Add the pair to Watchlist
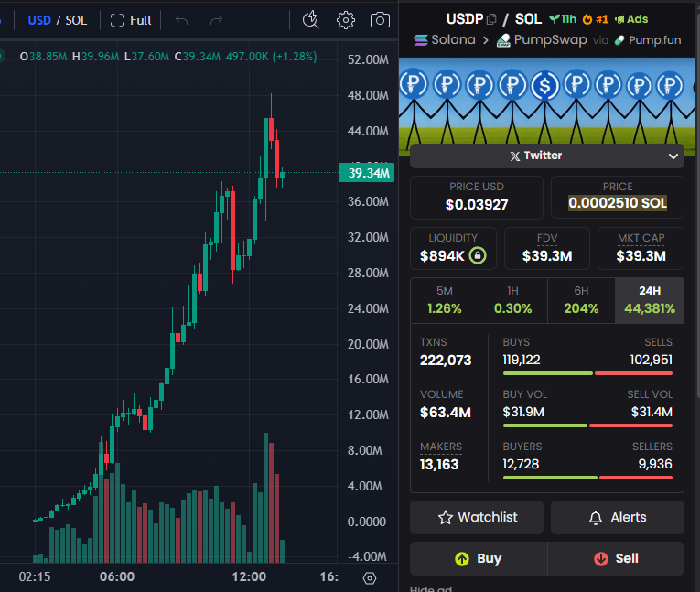Screen dimensions: 700x592 (477, 518)
